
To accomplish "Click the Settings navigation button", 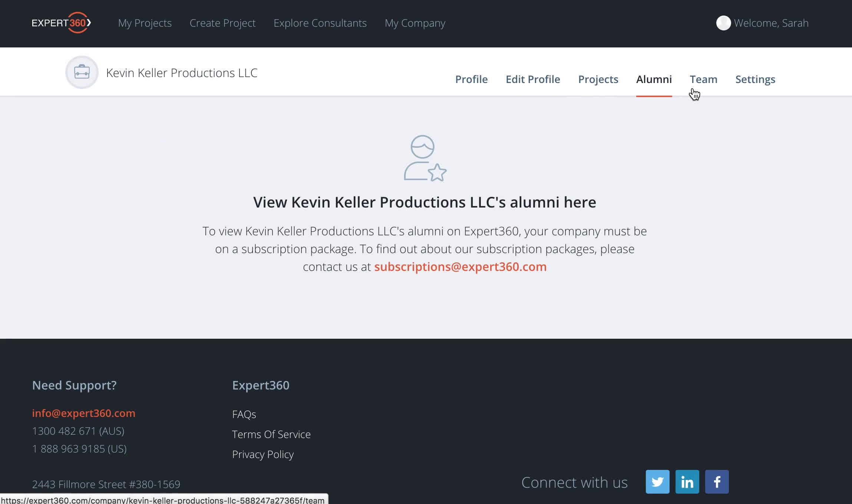I will pyautogui.click(x=755, y=79).
